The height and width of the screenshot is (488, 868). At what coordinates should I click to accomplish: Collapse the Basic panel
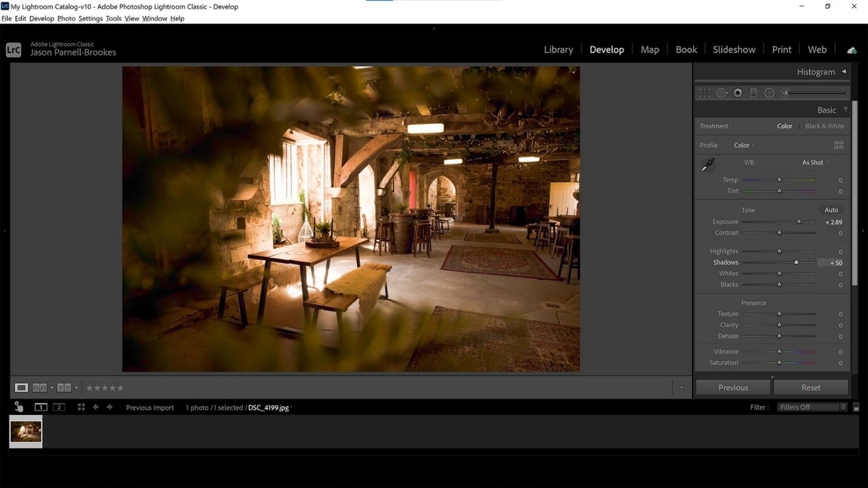pos(845,110)
